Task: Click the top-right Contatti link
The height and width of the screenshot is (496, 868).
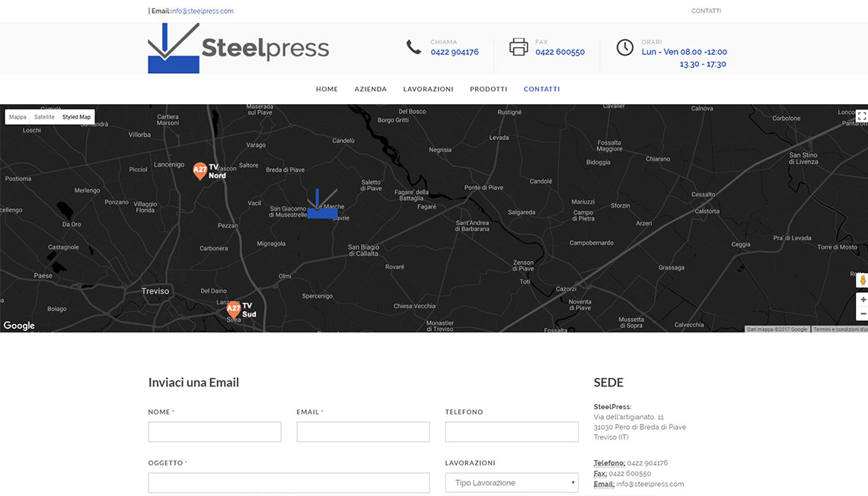Action: tap(707, 11)
